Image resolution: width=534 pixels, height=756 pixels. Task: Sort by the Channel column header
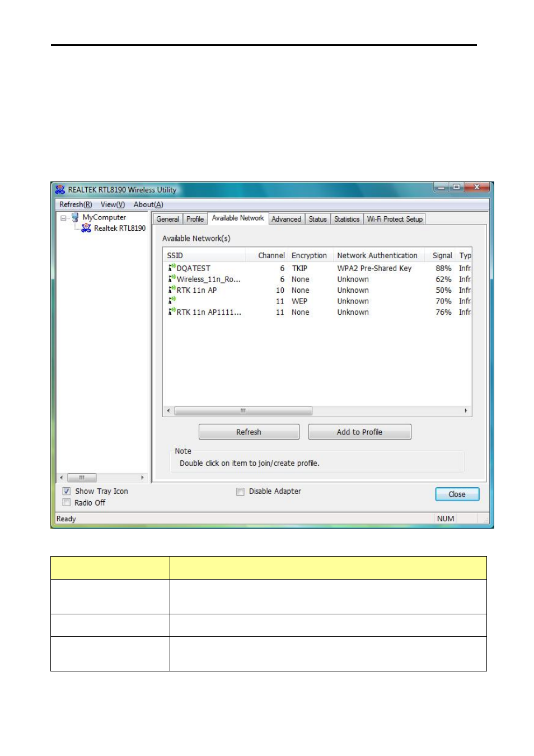[266, 255]
